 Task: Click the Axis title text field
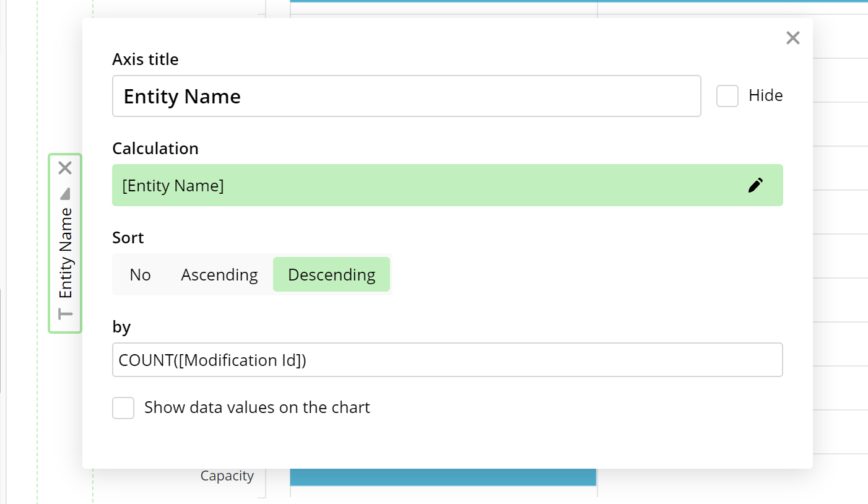pyautogui.click(x=406, y=96)
